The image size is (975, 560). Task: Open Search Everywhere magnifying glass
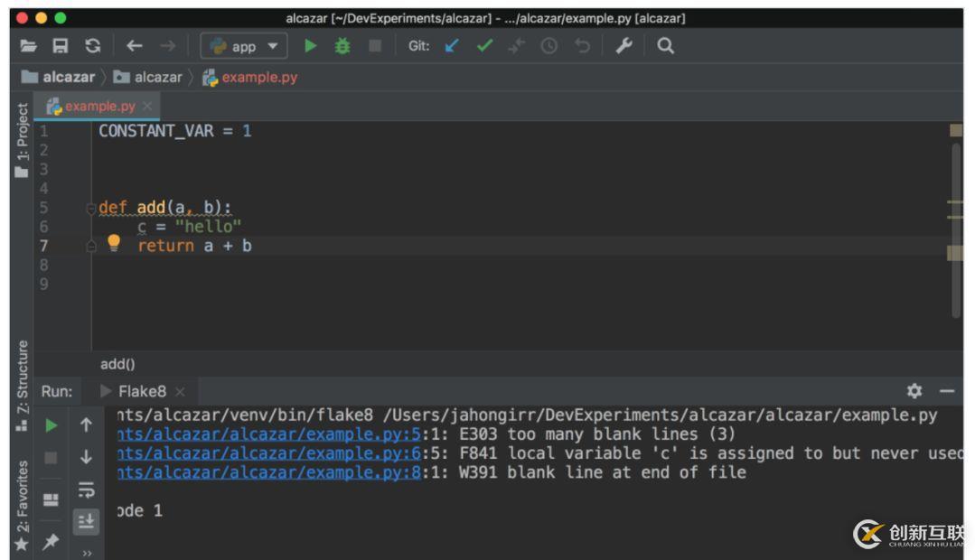[666, 46]
